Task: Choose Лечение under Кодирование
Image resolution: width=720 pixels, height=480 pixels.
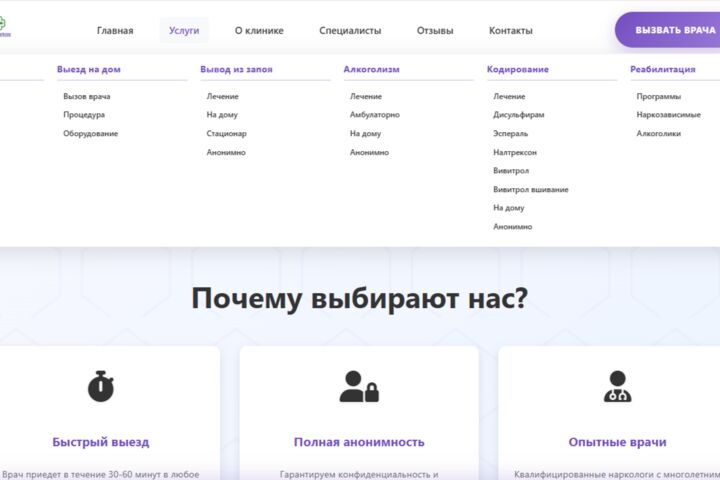Action: click(x=509, y=96)
